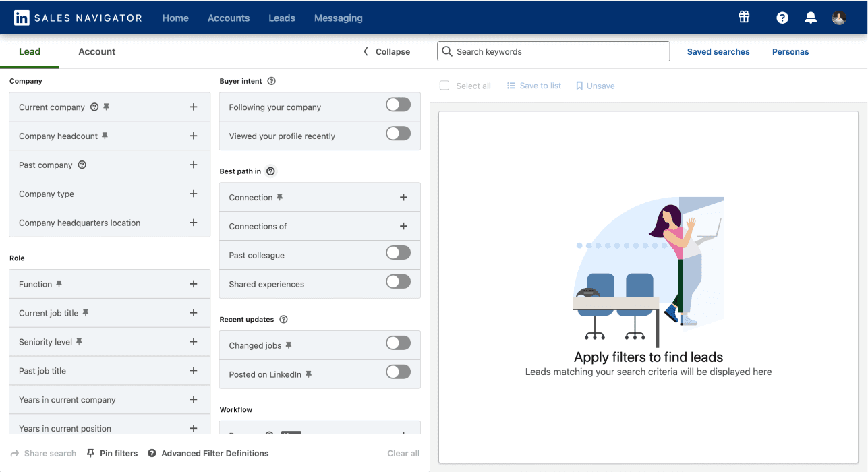Check notifications via the bell icon
This screenshot has height=472, width=868.
pyautogui.click(x=810, y=17)
